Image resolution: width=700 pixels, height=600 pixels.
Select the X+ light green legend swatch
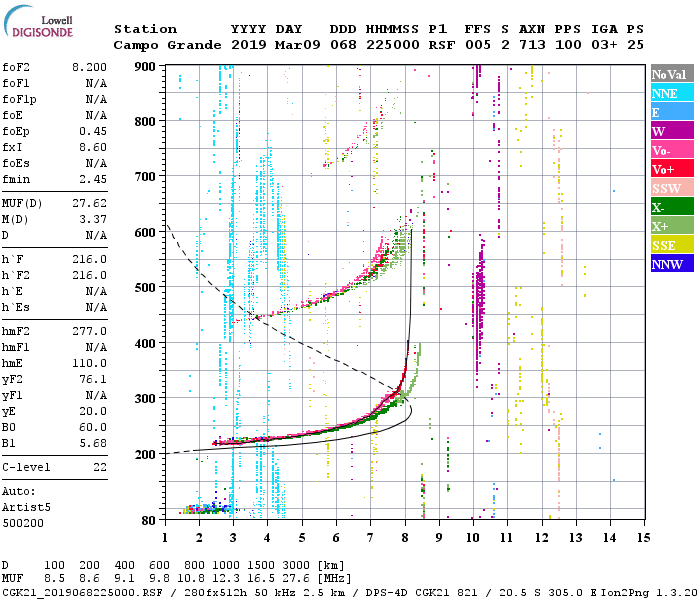pyautogui.click(x=672, y=226)
